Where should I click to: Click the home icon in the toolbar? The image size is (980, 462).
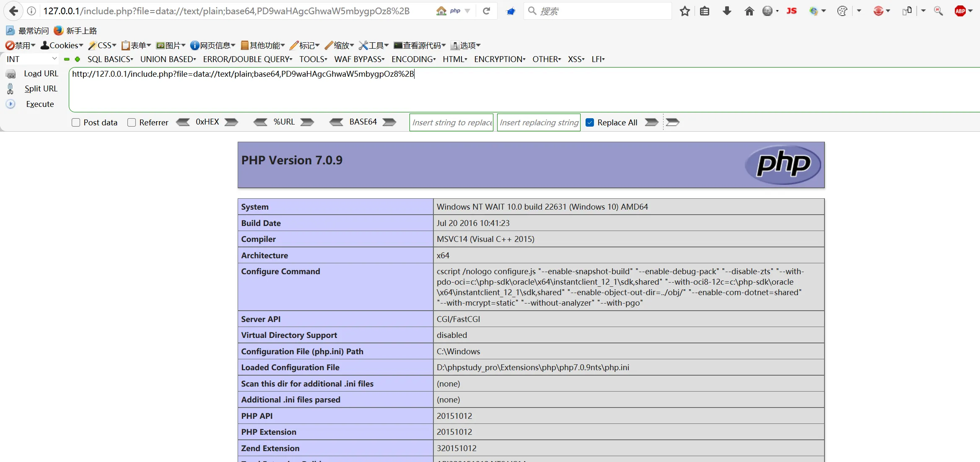749,11
